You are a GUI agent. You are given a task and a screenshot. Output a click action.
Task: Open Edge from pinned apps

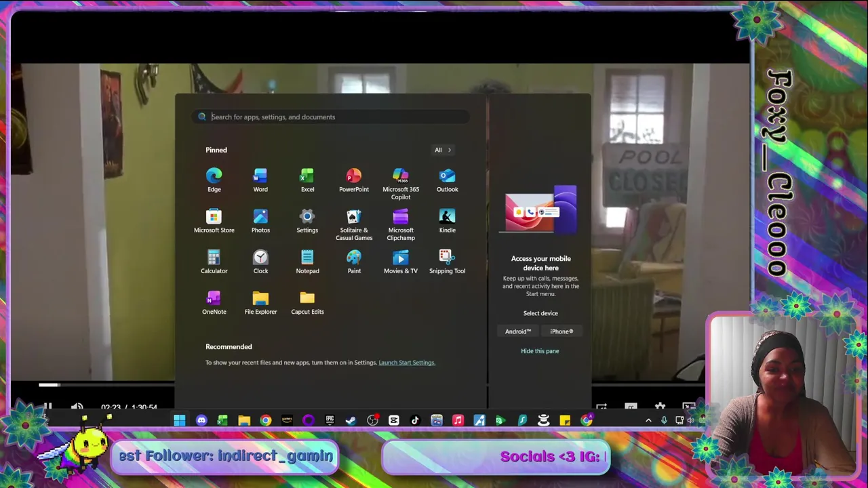[x=214, y=181]
